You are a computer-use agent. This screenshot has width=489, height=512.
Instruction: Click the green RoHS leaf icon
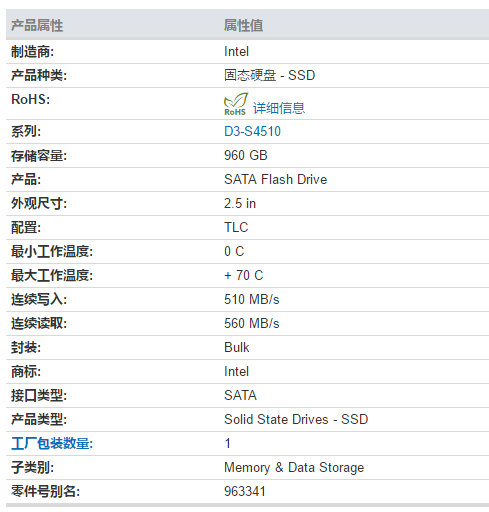point(236,104)
